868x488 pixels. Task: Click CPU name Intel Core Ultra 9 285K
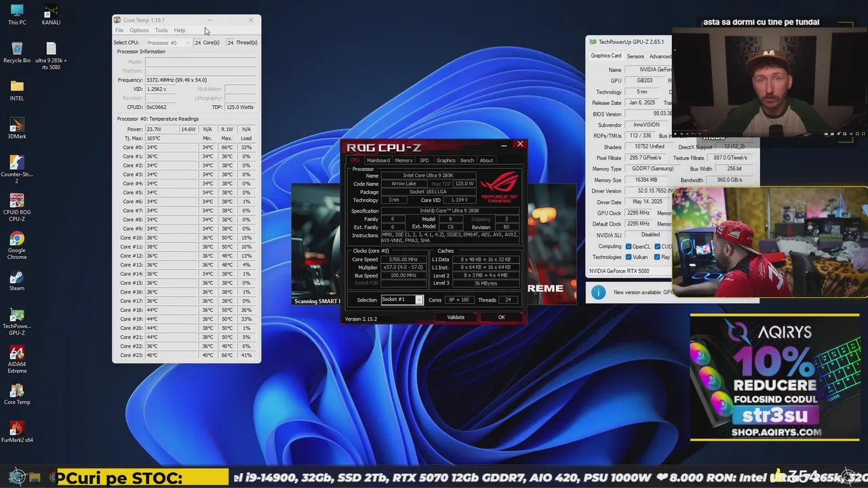coord(428,176)
